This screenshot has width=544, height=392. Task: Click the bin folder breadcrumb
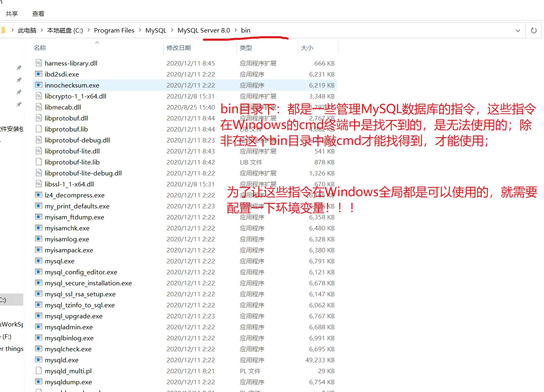(x=246, y=30)
